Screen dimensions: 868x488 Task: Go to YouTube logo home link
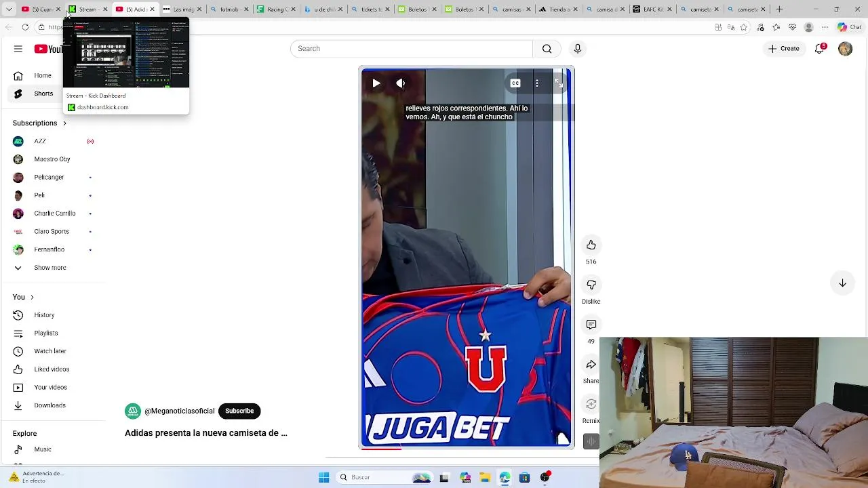[48, 49]
